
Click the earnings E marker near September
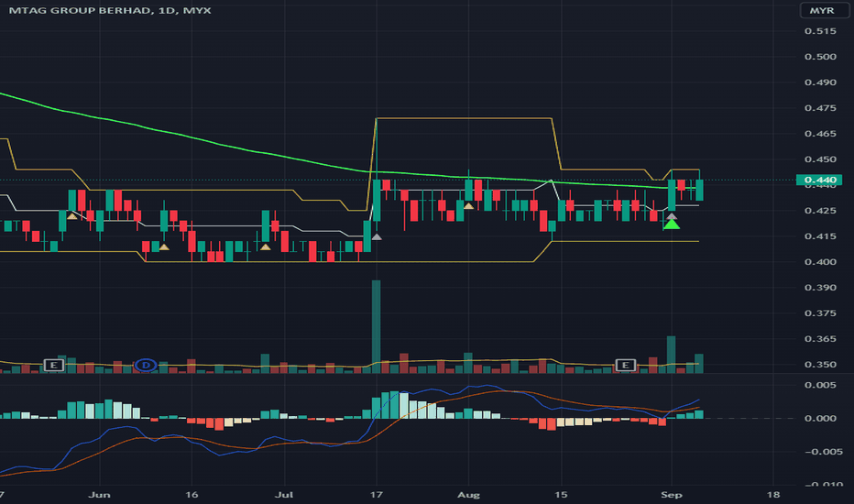pyautogui.click(x=625, y=365)
